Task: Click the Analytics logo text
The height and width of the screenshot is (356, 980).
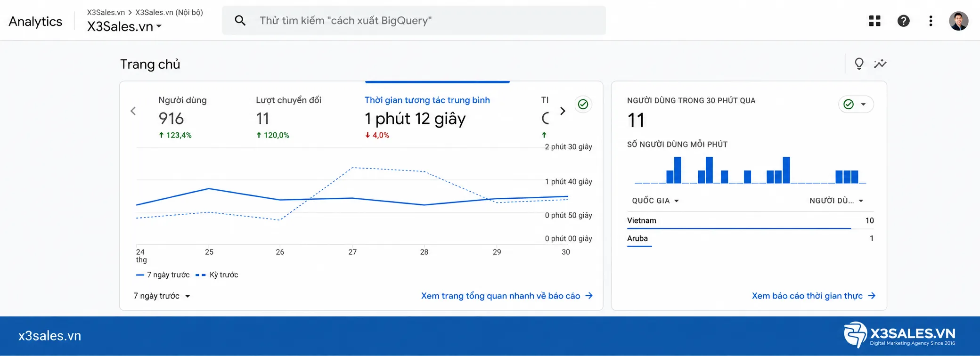Action: (x=35, y=22)
